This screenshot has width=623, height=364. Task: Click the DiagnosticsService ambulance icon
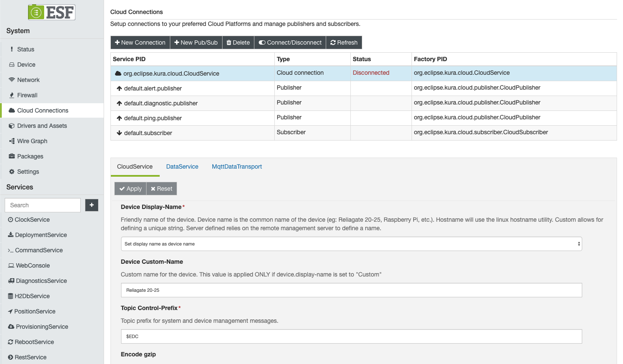pyautogui.click(x=11, y=281)
